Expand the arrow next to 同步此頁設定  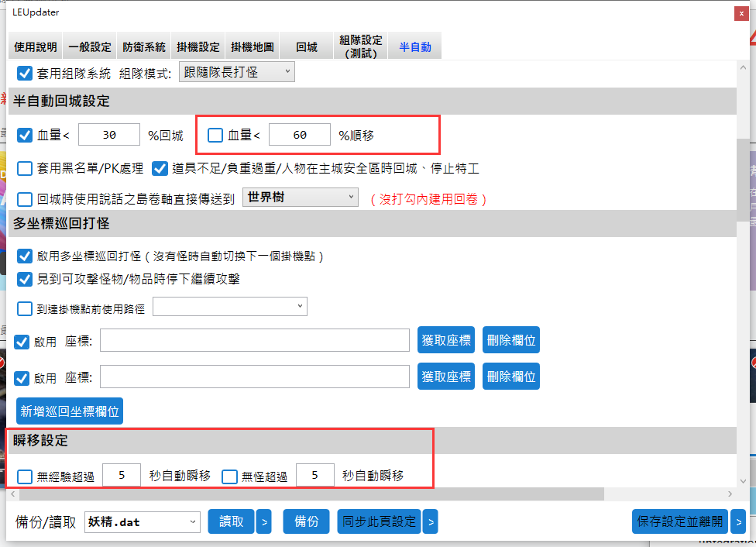(x=431, y=521)
